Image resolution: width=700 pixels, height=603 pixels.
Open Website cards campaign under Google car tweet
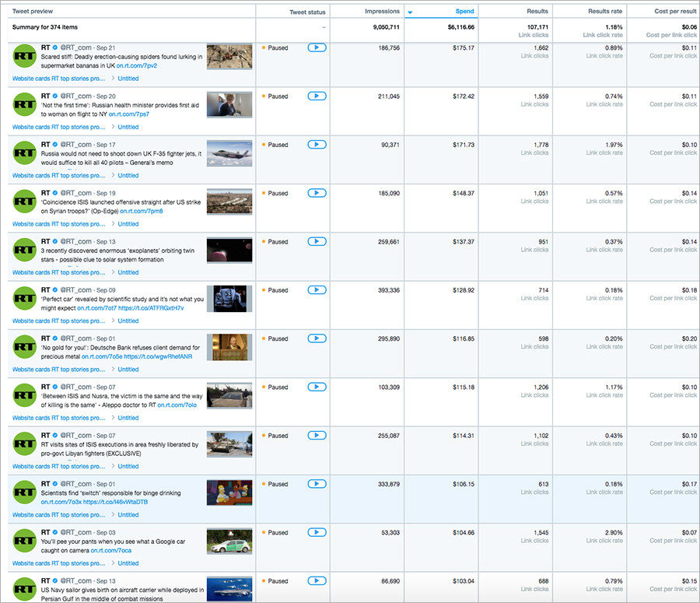58,563
